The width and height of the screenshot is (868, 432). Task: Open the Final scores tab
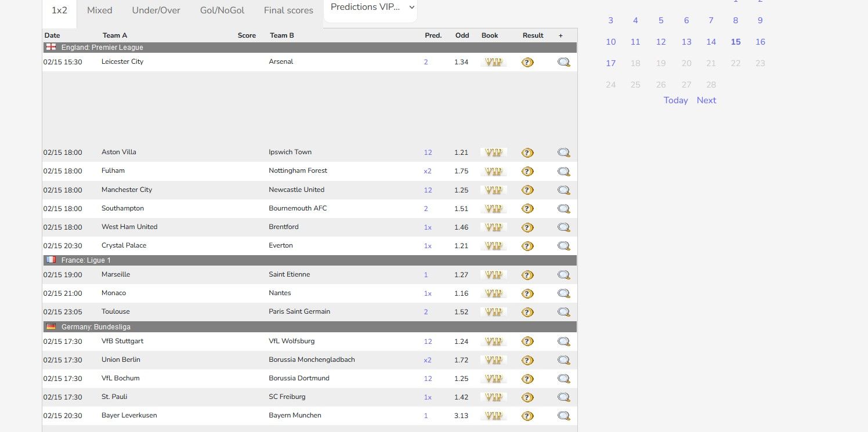(x=288, y=10)
